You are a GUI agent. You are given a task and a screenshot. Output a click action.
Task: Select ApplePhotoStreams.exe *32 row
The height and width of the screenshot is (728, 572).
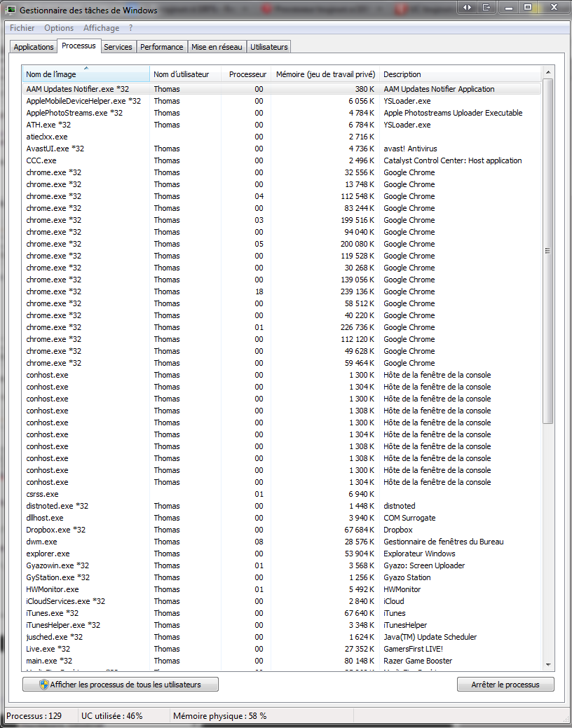(282, 113)
